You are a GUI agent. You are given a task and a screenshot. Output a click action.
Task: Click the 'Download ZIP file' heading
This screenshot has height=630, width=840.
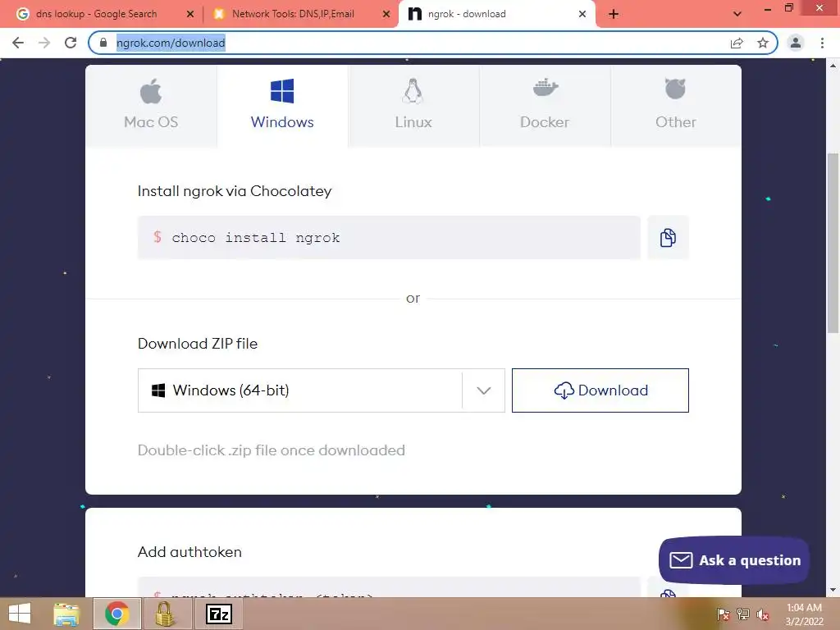198,344
